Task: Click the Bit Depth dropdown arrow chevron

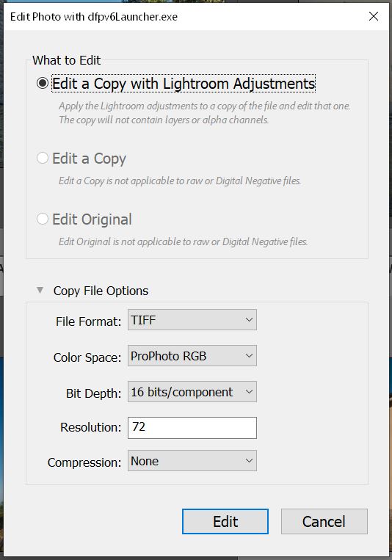Action: (x=249, y=392)
